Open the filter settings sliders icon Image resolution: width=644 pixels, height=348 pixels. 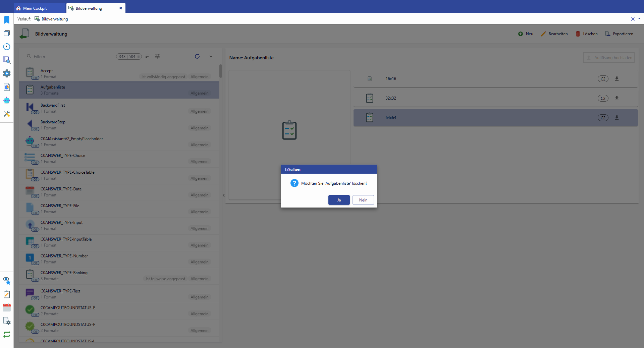157,56
